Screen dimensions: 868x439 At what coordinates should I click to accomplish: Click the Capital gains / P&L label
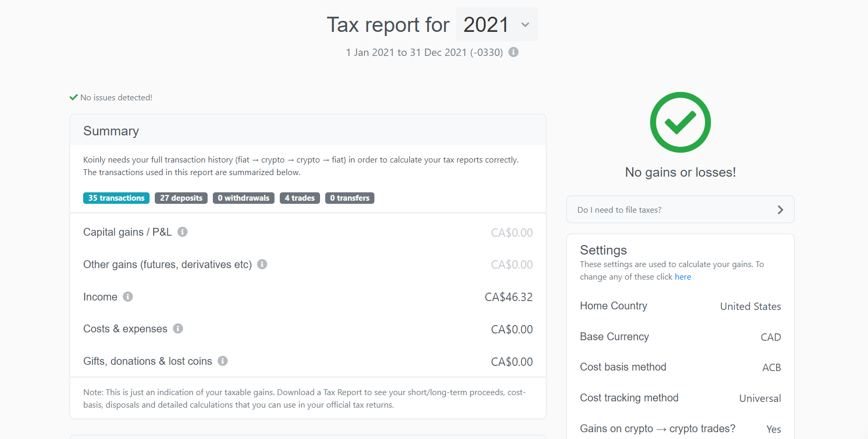pos(128,232)
